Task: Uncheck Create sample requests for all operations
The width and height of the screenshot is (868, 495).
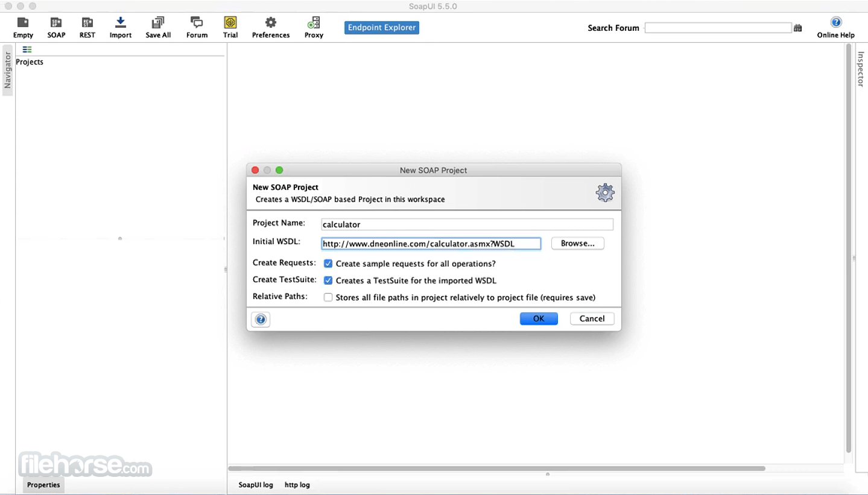Action: [328, 263]
